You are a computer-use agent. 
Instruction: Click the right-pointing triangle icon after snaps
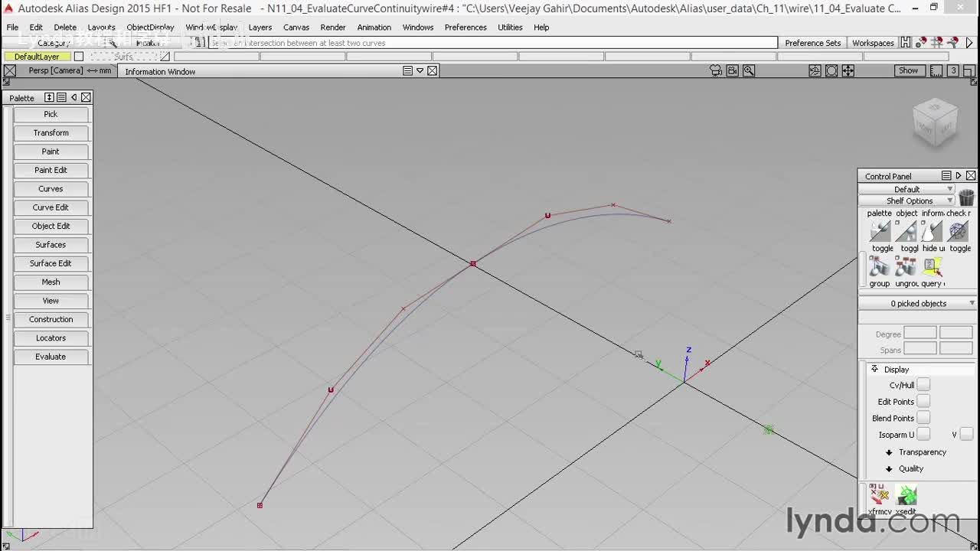969,43
